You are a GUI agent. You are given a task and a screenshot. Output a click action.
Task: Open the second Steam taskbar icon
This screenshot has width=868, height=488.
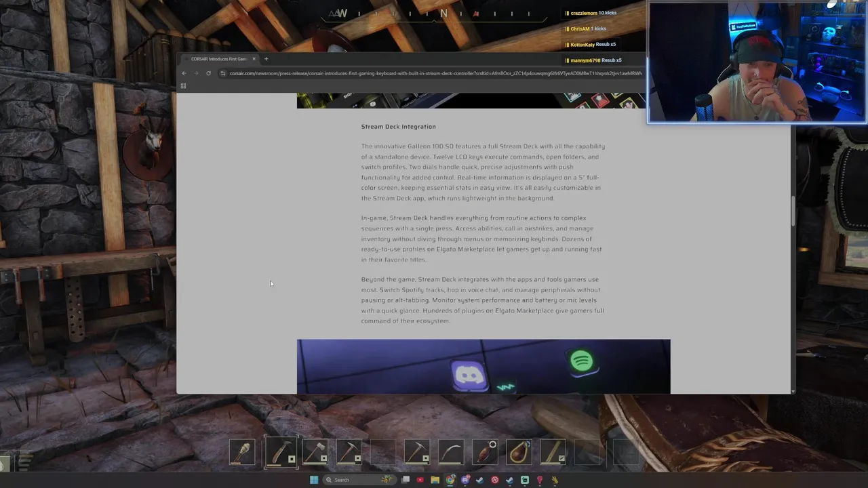click(510, 480)
